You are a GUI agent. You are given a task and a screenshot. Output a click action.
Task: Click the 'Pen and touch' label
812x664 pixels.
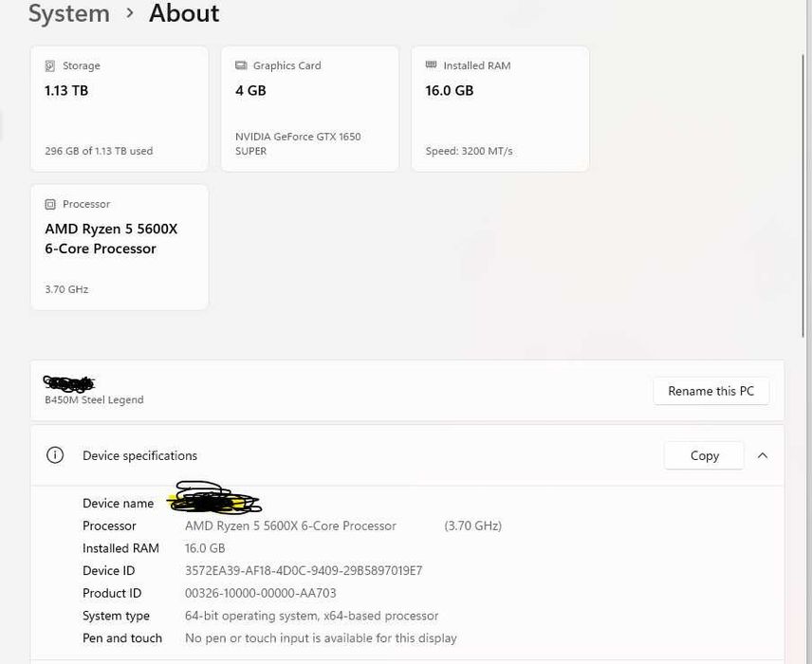pyautogui.click(x=122, y=638)
